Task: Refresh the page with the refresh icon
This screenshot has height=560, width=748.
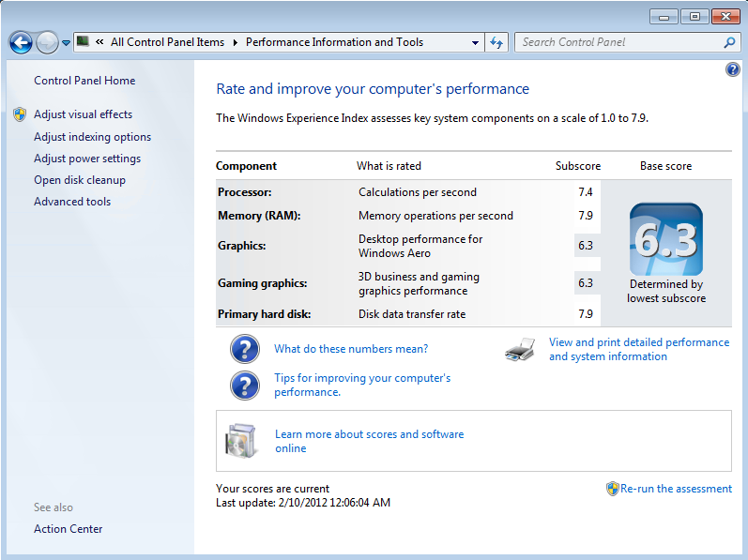Action: 496,42
